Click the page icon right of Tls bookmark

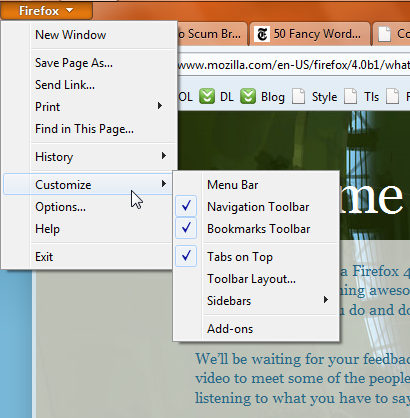(392, 96)
